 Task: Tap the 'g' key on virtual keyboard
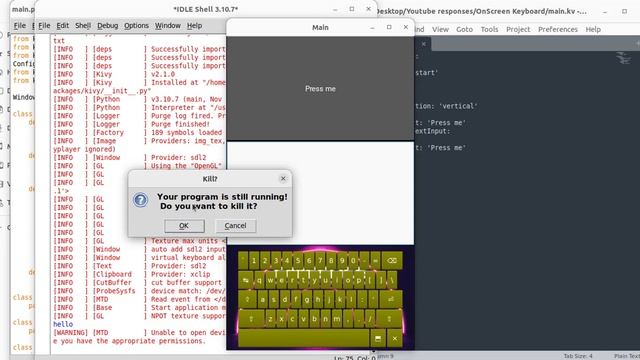coord(307,299)
